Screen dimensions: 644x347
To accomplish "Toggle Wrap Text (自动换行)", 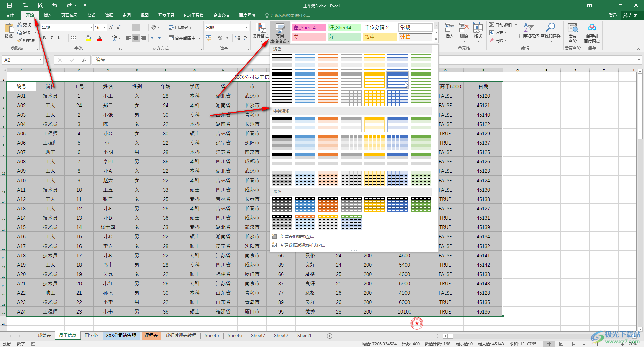I will tap(180, 27).
